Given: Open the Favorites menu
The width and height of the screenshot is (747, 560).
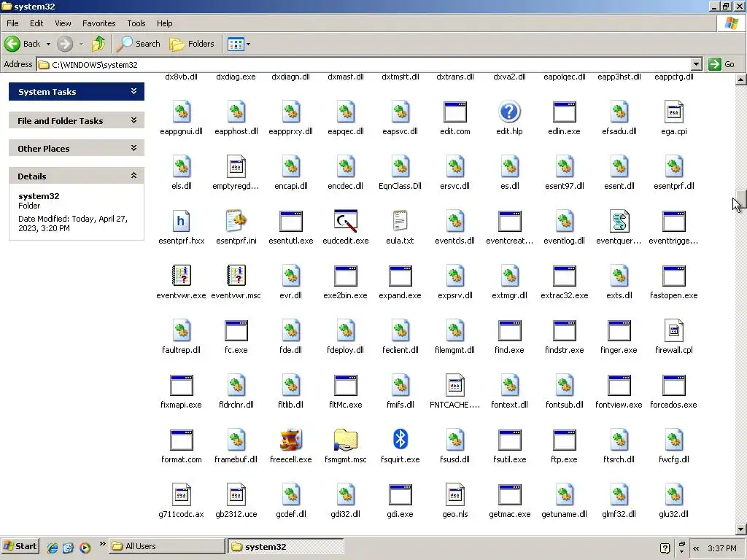Looking at the screenshot, I should [98, 23].
